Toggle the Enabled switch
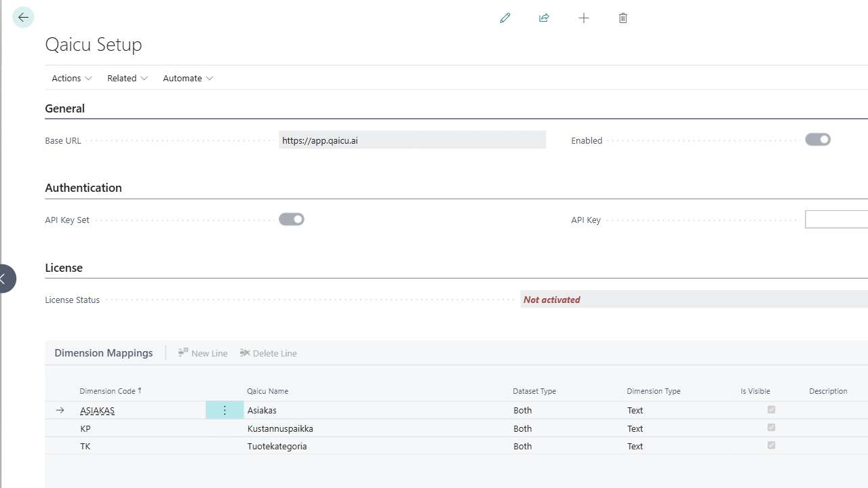Viewport: 868px width, 488px height. [818, 140]
